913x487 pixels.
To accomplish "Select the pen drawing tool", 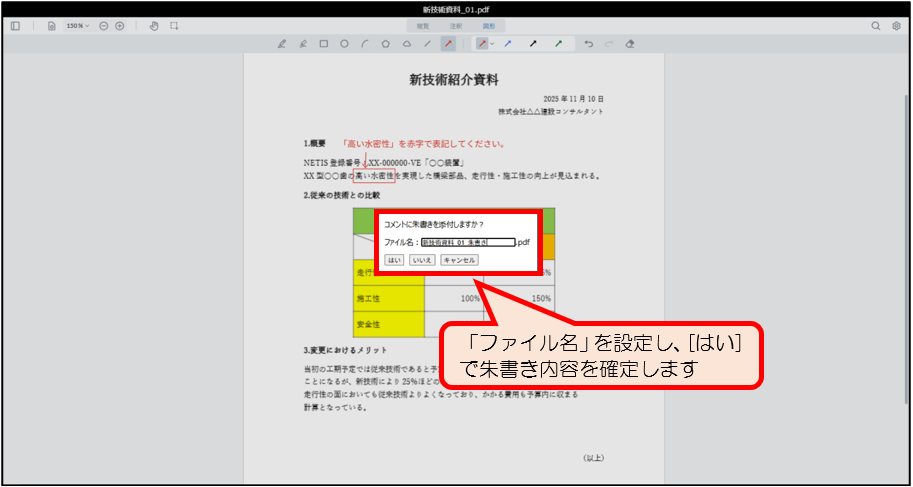I will click(x=281, y=44).
